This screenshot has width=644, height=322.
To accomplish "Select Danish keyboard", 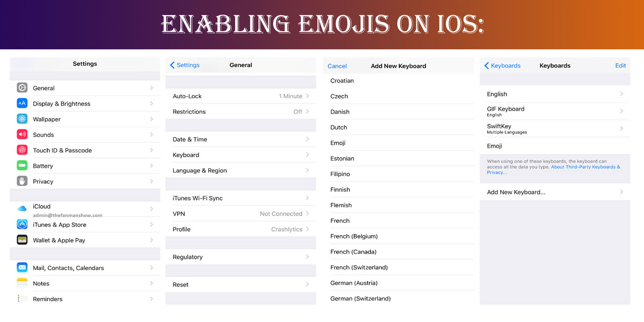I will point(398,112).
